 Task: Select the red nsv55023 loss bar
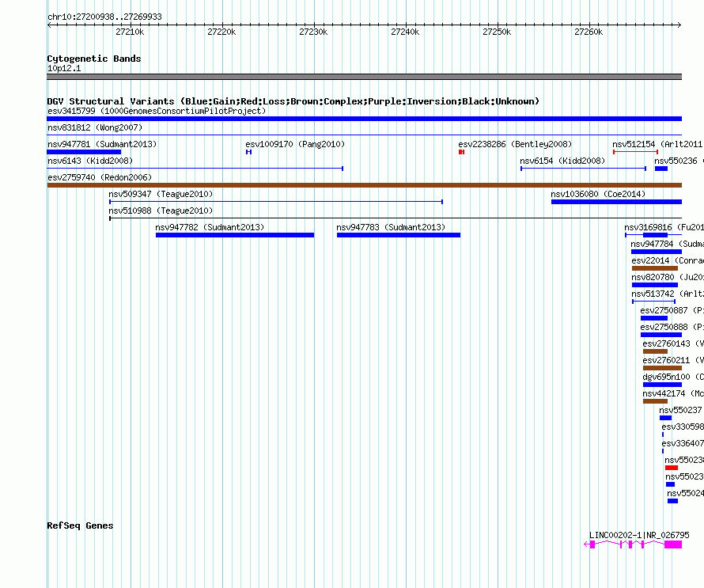[x=672, y=468]
